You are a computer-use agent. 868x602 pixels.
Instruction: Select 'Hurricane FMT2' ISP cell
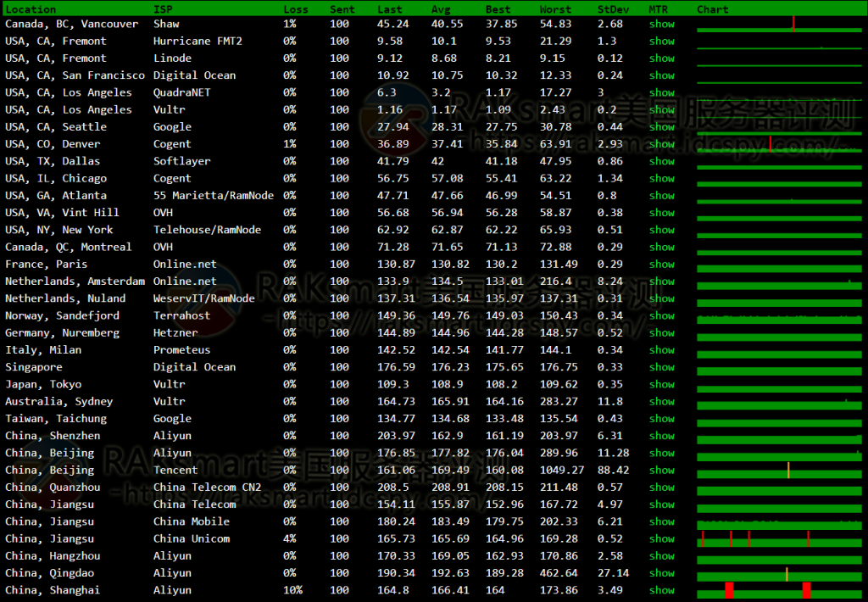(198, 41)
